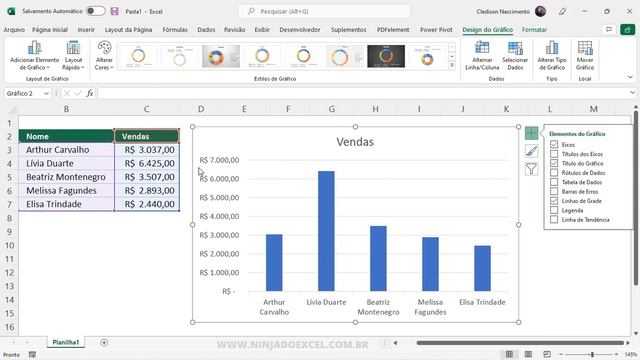Click the user profile picture
Screen dimensions: 640x360
point(540,11)
